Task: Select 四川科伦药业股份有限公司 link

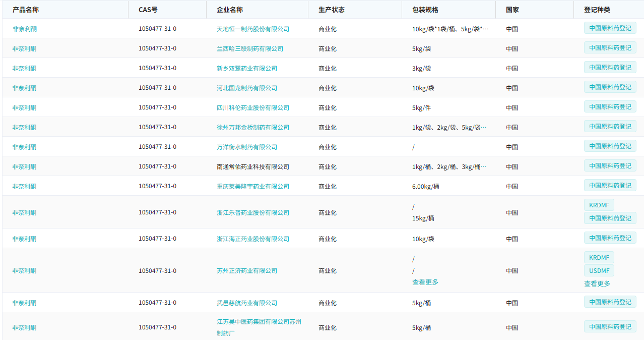Action: click(253, 107)
